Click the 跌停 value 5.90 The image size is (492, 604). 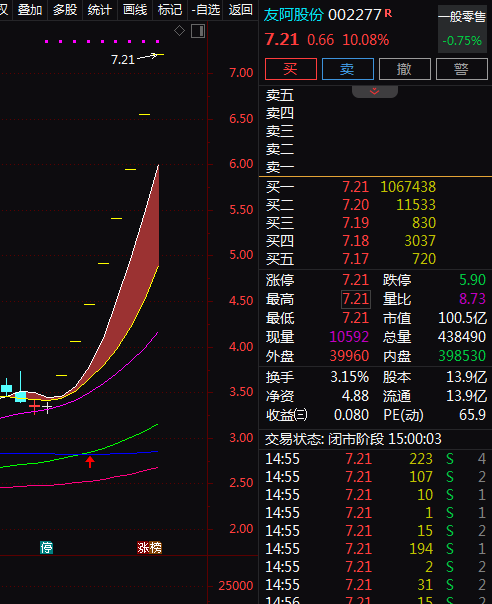click(472, 280)
